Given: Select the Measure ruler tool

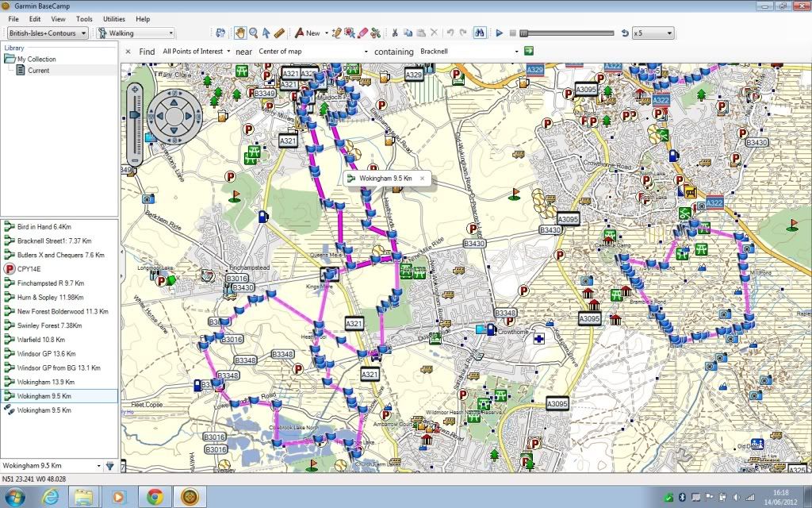Looking at the screenshot, I should click(278, 33).
